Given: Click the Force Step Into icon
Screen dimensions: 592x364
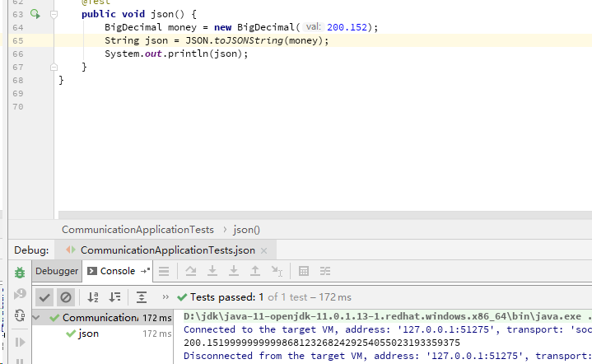Looking at the screenshot, I should [x=234, y=271].
